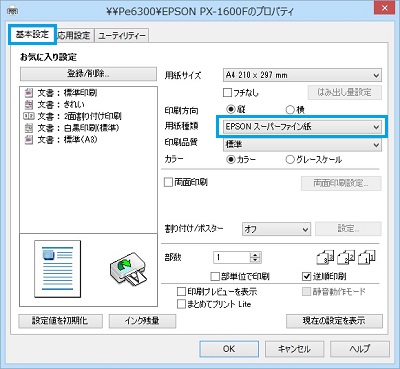Click the icon beside 文書：きれい
Screen dimensions: 400x369
[x=29, y=104]
